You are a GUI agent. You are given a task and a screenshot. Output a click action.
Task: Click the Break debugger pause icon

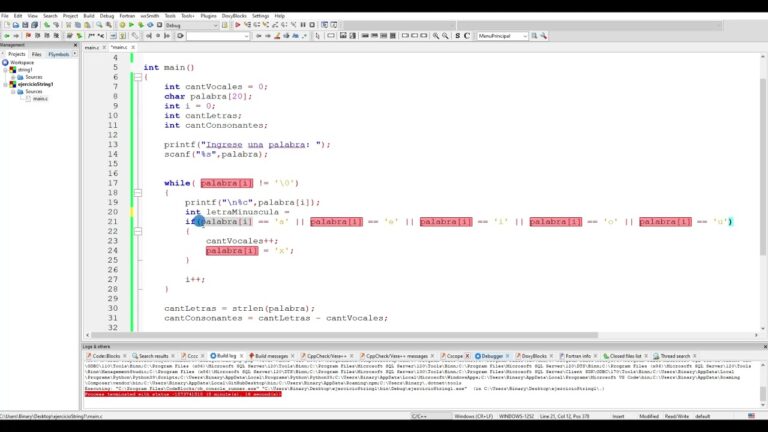303,25
